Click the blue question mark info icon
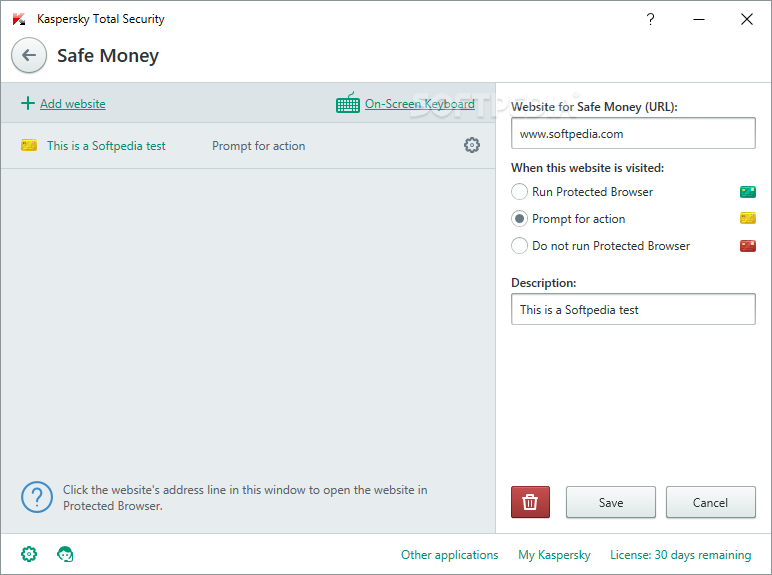This screenshot has width=772, height=575. pos(37,497)
